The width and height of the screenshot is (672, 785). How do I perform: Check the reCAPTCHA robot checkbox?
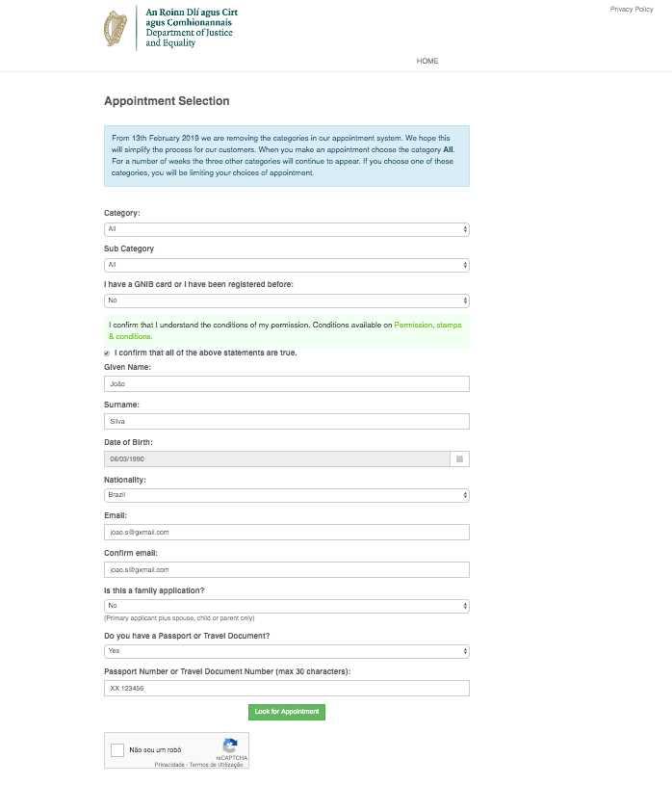[117, 749]
